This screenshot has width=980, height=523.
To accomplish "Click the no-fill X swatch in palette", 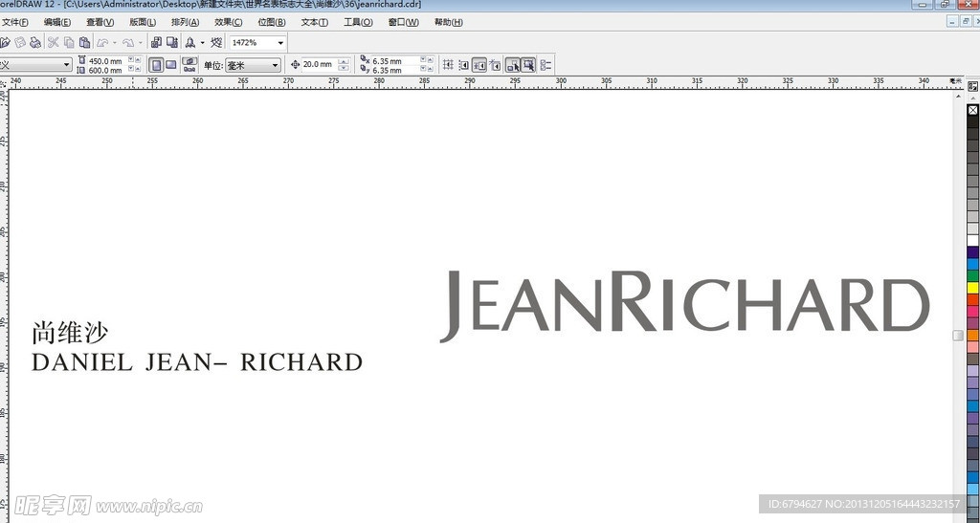I will tap(972, 110).
